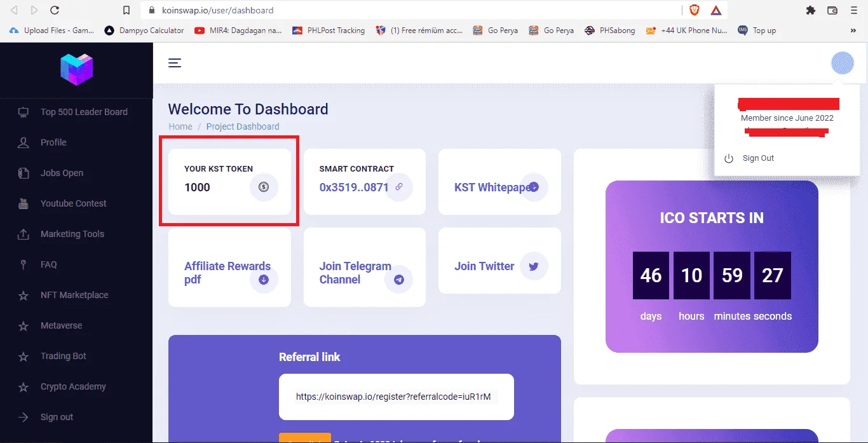Expand the hidden bookmarks chevron

click(853, 31)
